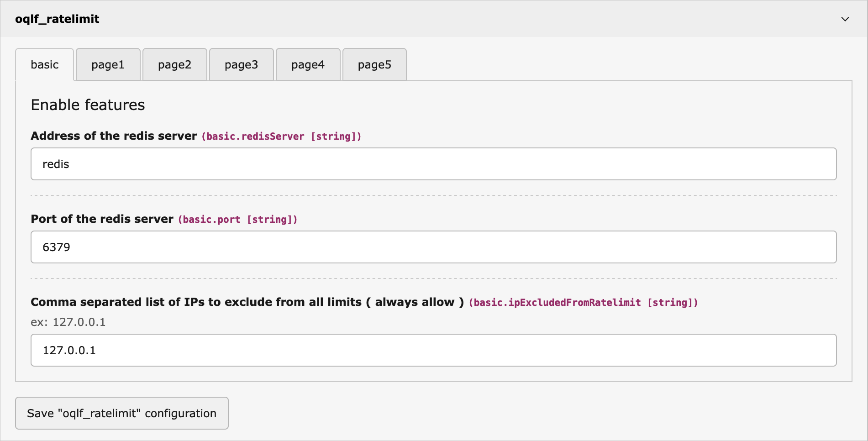Image resolution: width=868 pixels, height=441 pixels.
Task: Click the basic.ipExcludedFromRatelimit [string] label
Action: [x=583, y=302]
